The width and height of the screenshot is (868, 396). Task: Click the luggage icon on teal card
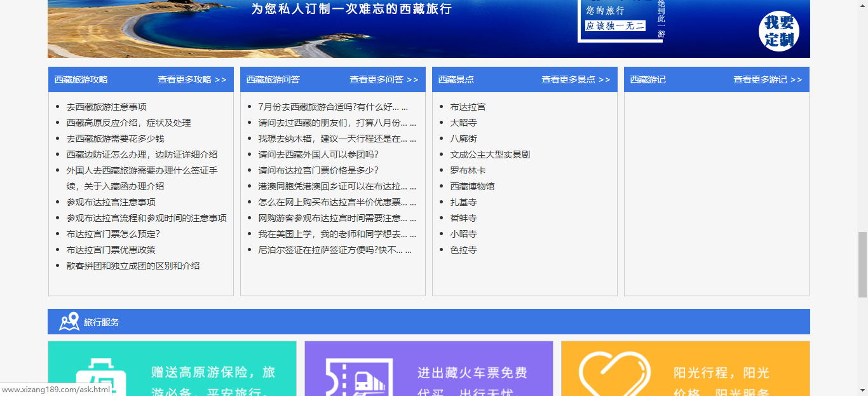(100, 378)
